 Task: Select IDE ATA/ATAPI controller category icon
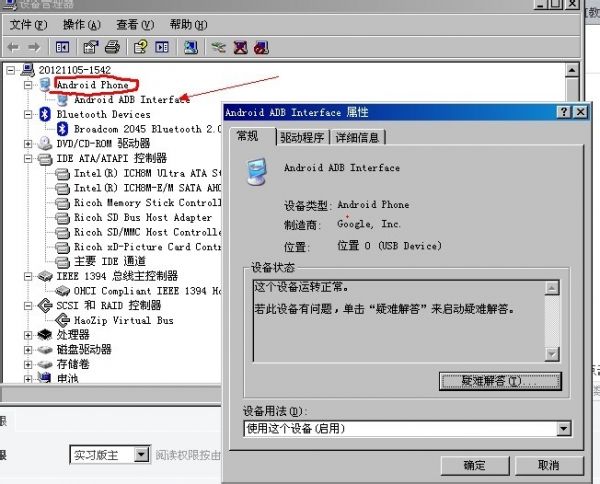coord(45,158)
